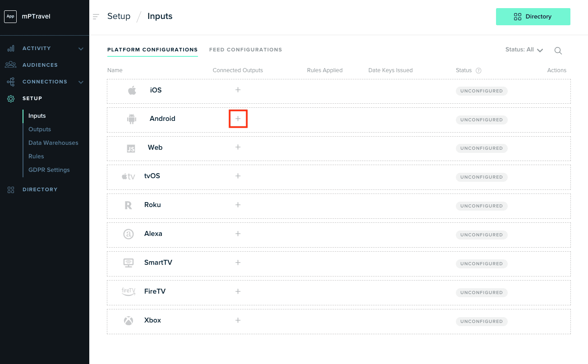Viewport: 588px width, 364px height.
Task: Switch to the Platform Configurations tab
Action: (x=152, y=50)
